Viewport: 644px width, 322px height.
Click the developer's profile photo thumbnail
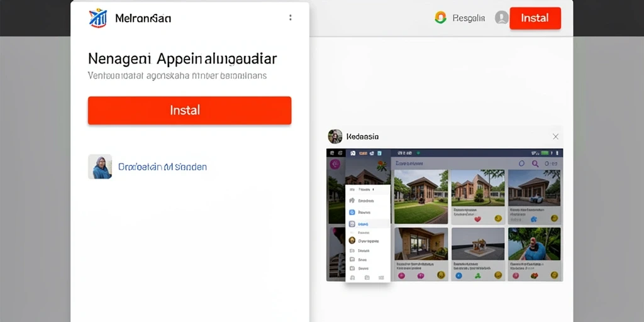pos(100,166)
